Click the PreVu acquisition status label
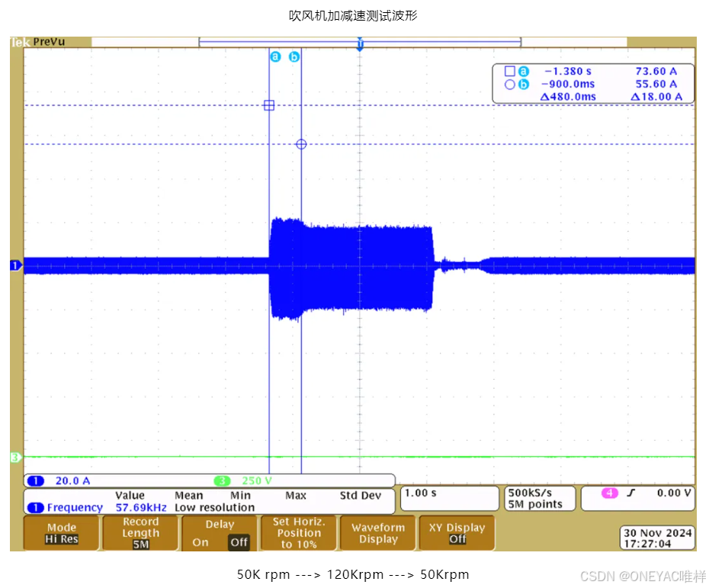 49,42
